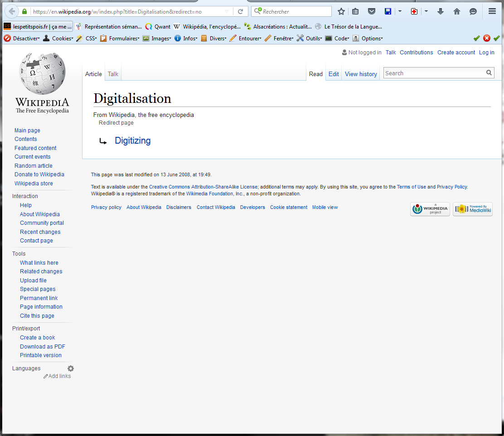
Task: Open the View history tab
Action: 361,74
